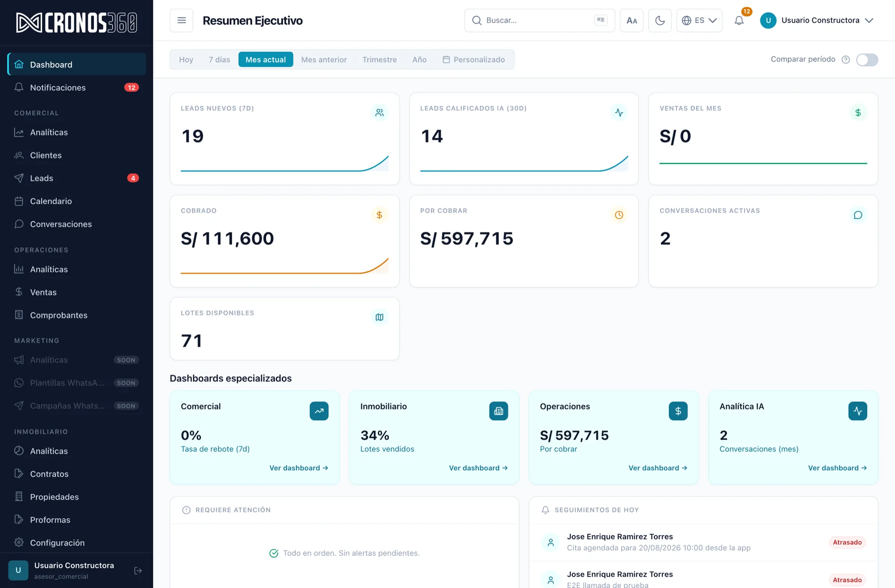Click the logout icon beside asesor_comercial
Screen dimensions: 895x588
point(138,571)
